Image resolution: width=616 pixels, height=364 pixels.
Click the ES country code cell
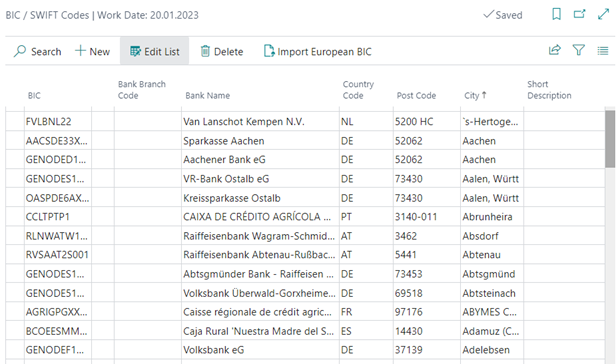pyautogui.click(x=366, y=331)
